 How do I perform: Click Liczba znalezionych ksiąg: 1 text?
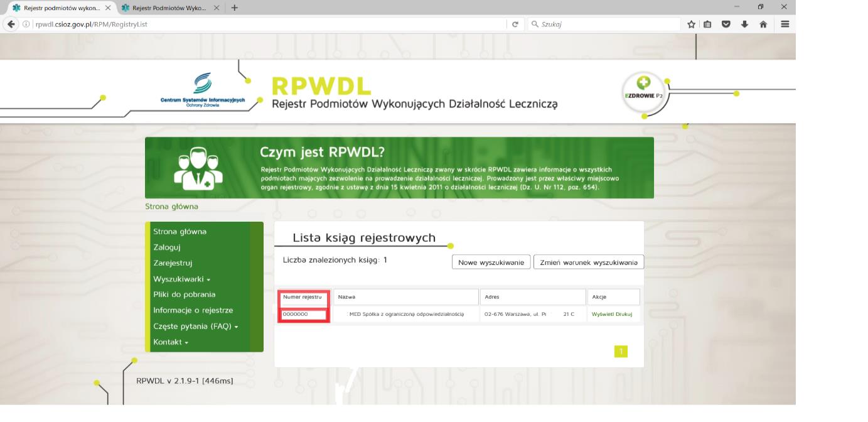point(335,259)
